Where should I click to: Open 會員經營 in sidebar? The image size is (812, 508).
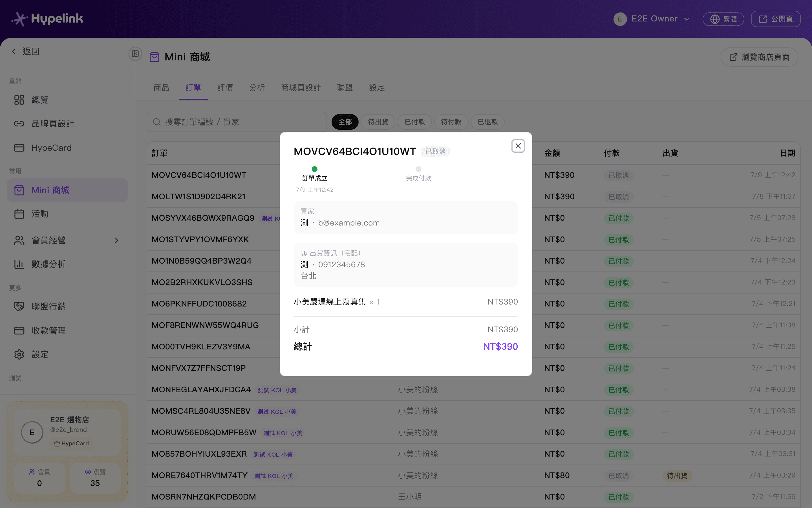coord(67,240)
